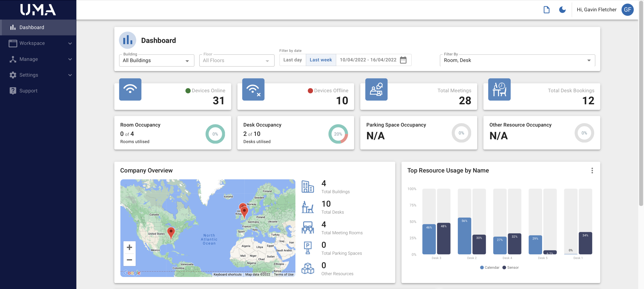Open map Terms of Use link
The width and height of the screenshot is (644, 289).
pos(284,274)
